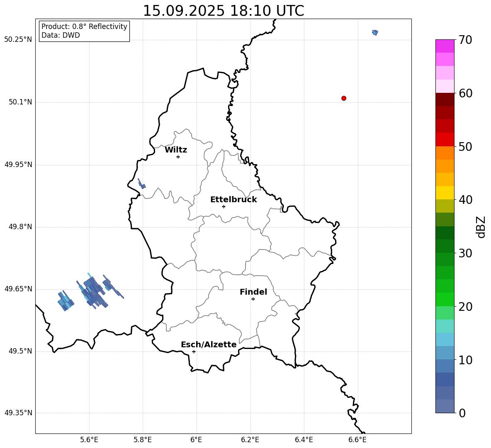Click the 0 tick on the colorbar
Image resolution: width=491 pixels, height=448 pixels.
tap(462, 413)
